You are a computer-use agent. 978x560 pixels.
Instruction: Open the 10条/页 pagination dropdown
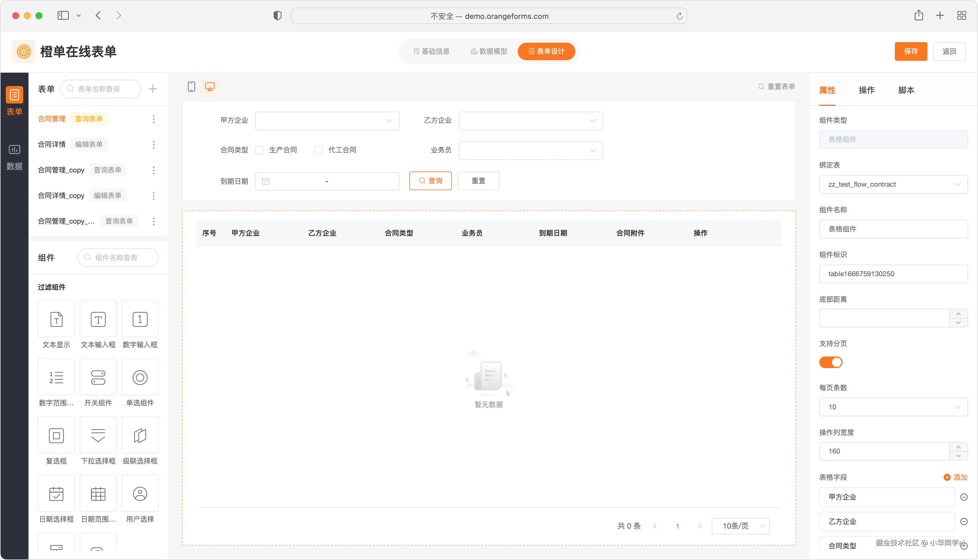pos(740,526)
